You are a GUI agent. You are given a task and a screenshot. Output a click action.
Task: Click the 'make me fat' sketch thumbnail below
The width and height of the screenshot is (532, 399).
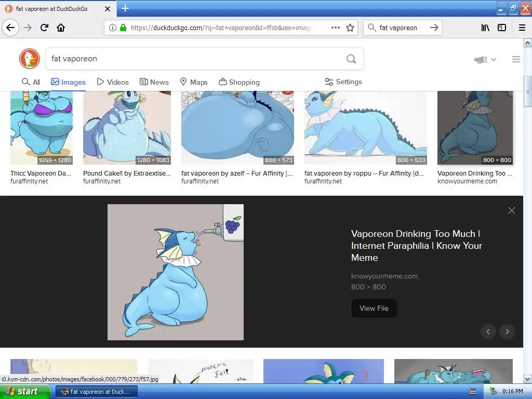(x=200, y=371)
